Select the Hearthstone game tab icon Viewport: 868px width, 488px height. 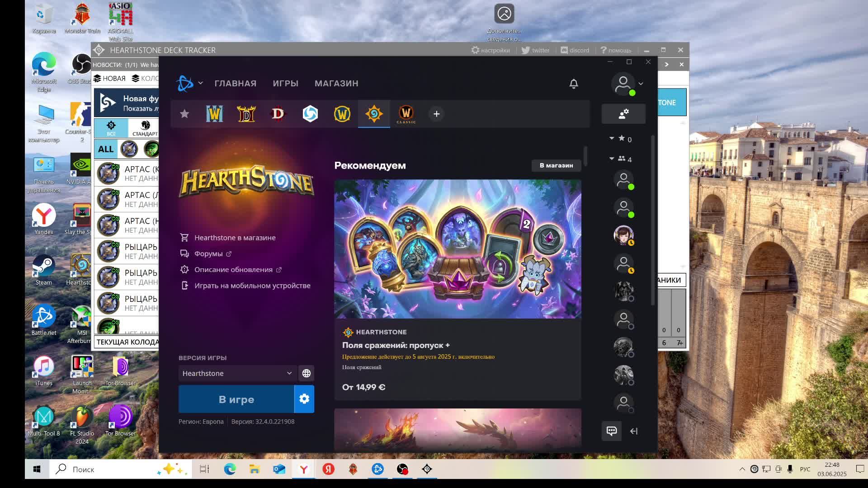374,114
